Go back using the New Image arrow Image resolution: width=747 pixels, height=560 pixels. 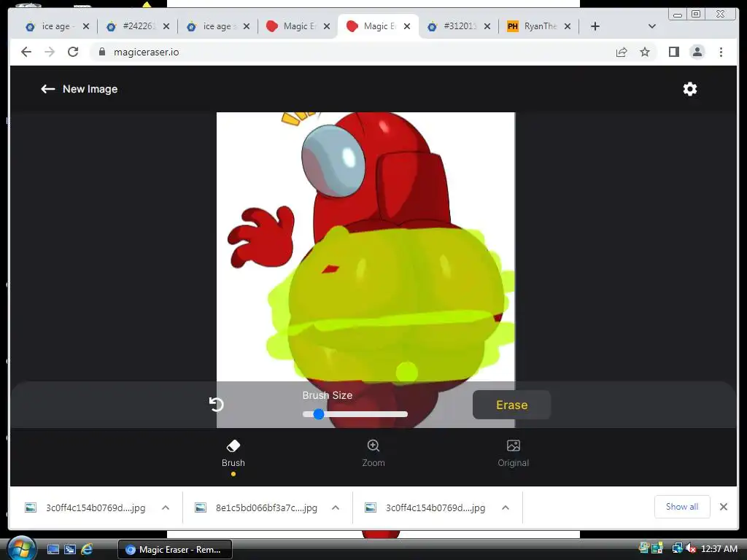tap(47, 89)
